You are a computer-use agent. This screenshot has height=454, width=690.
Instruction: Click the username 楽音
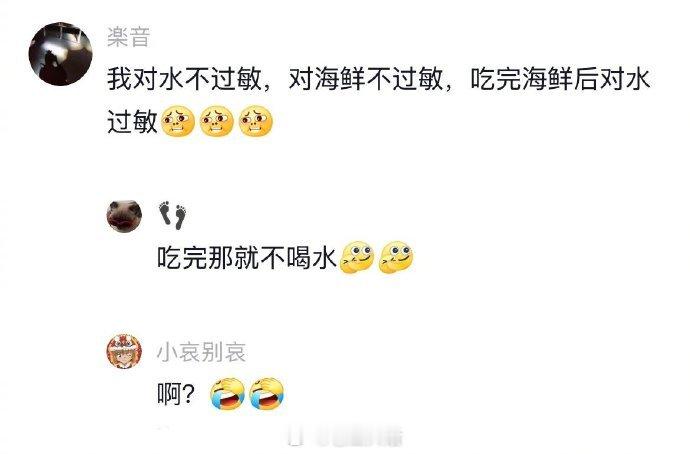tap(128, 37)
